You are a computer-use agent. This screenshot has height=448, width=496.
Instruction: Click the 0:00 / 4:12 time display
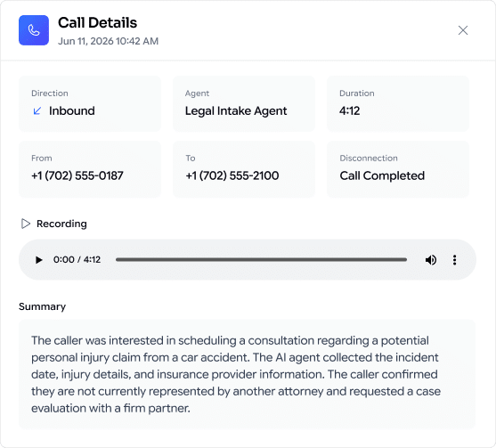pyautogui.click(x=77, y=260)
